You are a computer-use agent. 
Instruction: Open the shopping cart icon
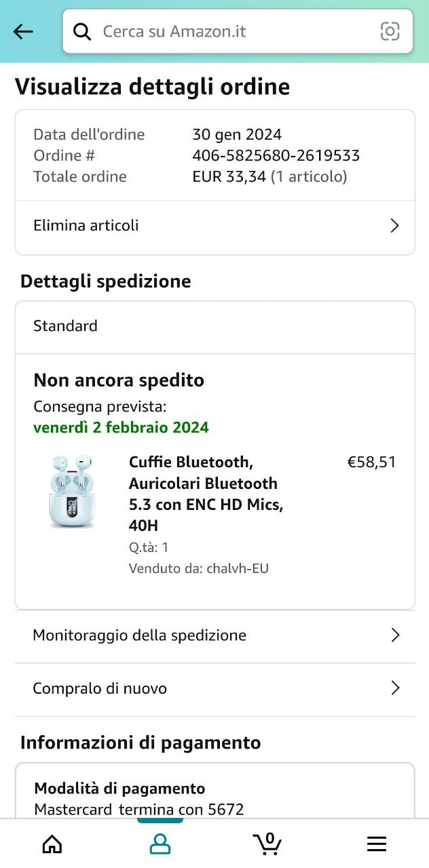coord(267,843)
